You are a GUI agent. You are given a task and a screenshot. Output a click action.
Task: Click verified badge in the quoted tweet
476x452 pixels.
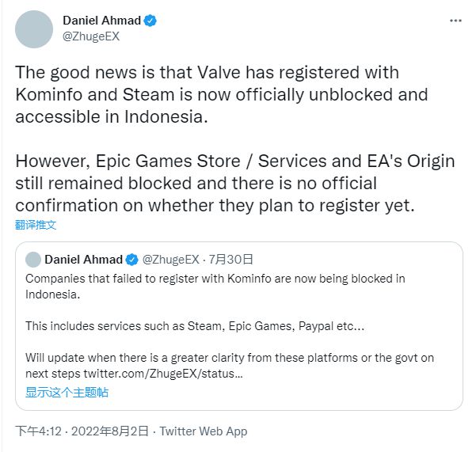tap(131, 260)
